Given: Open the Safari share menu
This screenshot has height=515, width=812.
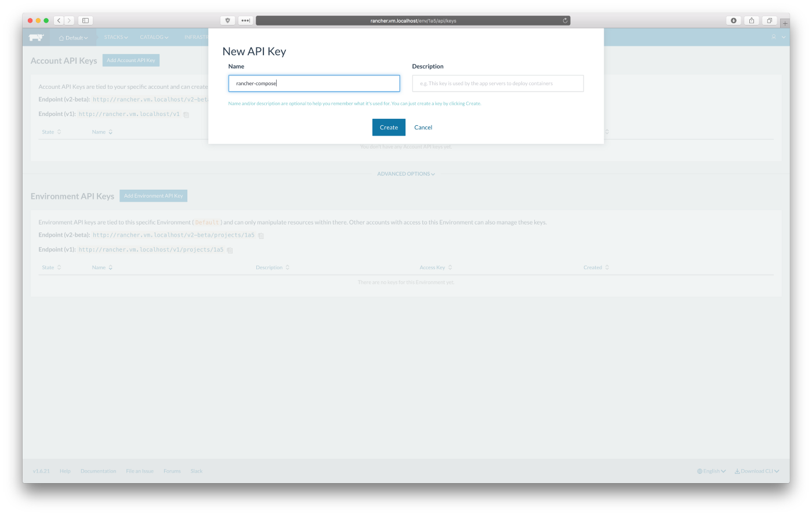Looking at the screenshot, I should click(752, 20).
